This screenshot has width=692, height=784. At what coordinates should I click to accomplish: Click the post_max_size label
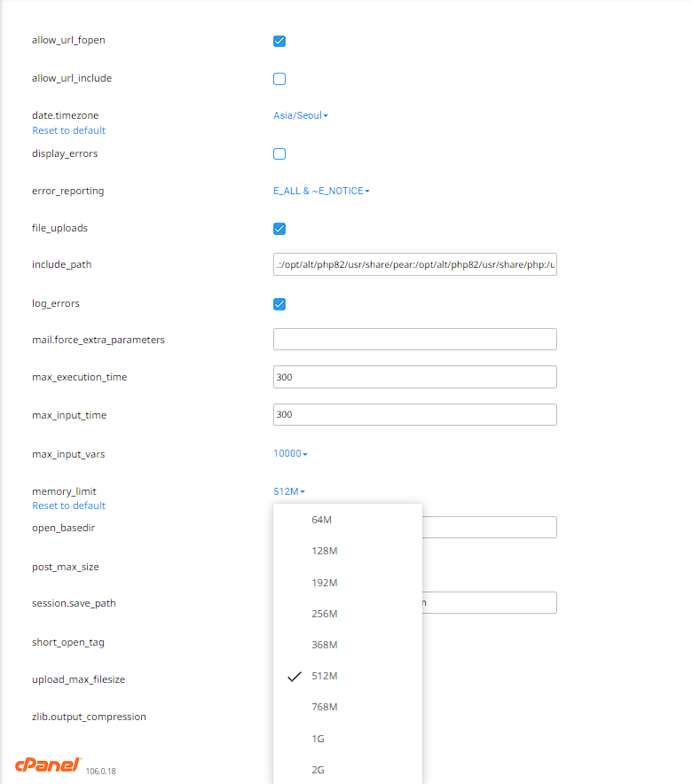(66, 567)
